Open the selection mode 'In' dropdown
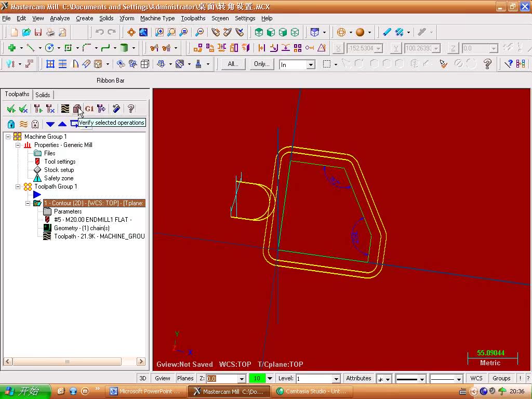532x399 pixels. tap(311, 64)
